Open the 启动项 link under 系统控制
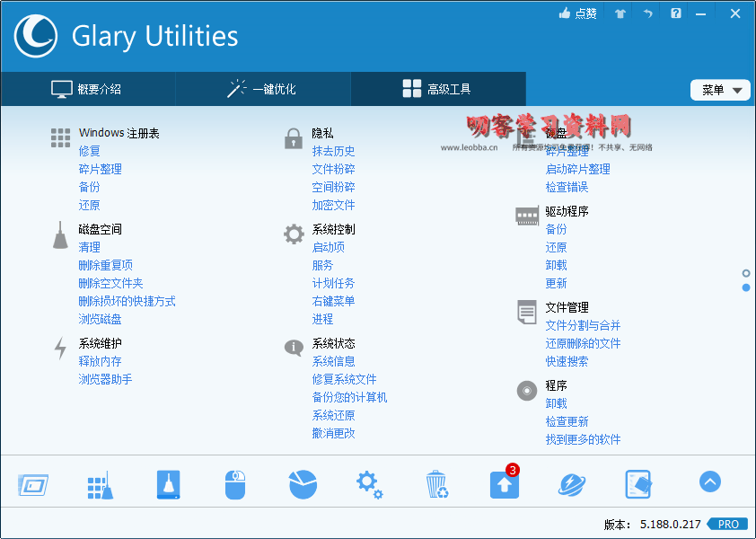Image resolution: width=756 pixels, height=539 pixels. (328, 247)
